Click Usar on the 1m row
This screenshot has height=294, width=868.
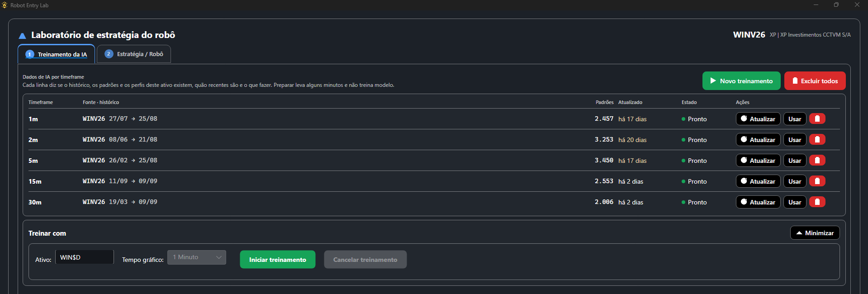click(795, 119)
